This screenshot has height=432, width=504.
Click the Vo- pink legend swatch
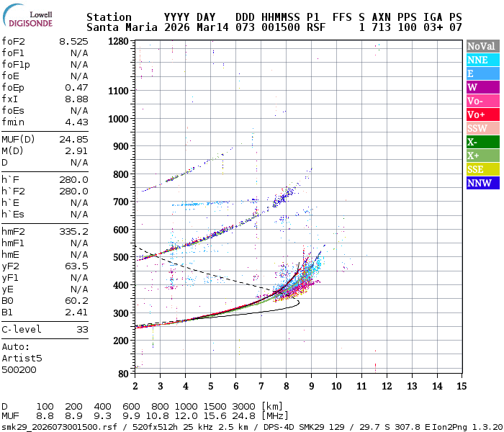pyautogui.click(x=483, y=101)
